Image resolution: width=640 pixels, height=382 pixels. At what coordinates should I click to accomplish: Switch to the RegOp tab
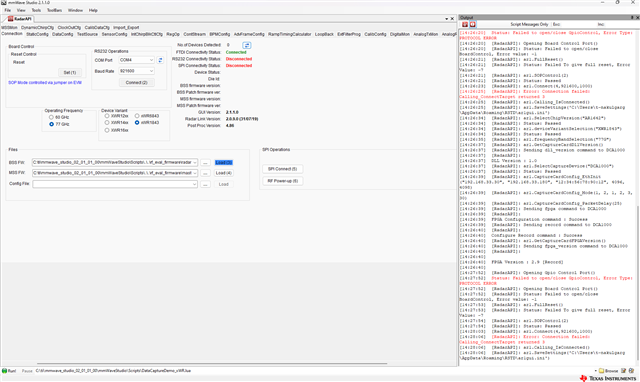[x=173, y=34]
